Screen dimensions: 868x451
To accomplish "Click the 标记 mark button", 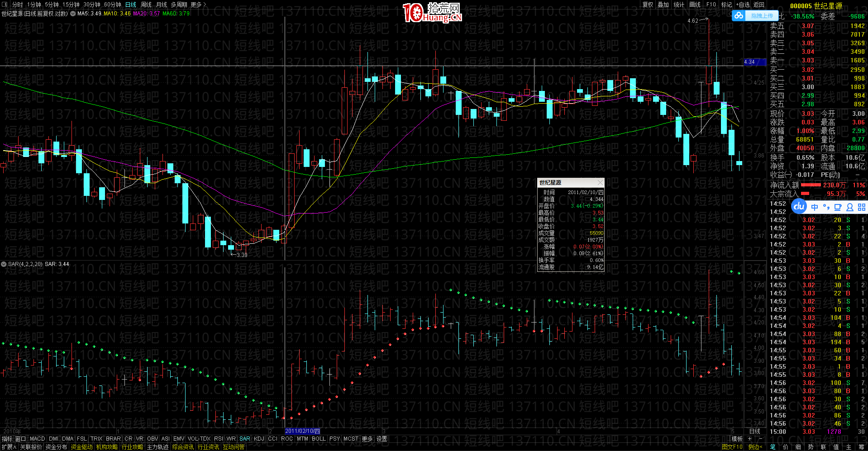I will coord(727,5).
